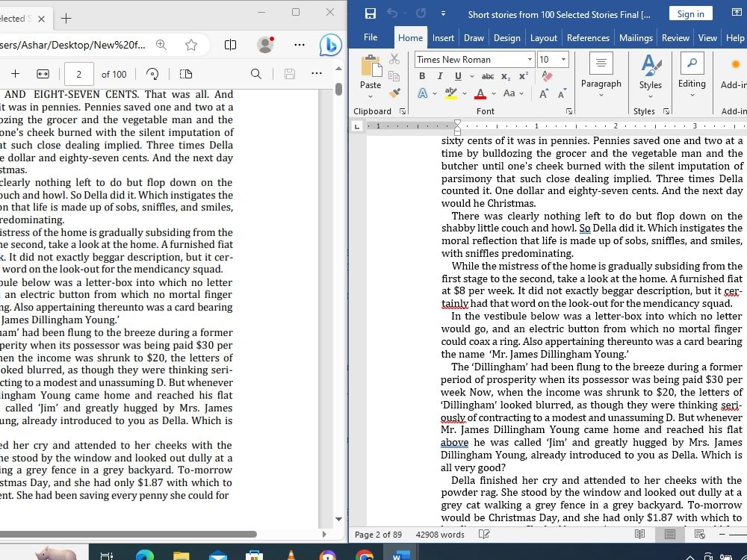Switch to Web Layout view
This screenshot has height=560, width=747.
click(x=699, y=535)
